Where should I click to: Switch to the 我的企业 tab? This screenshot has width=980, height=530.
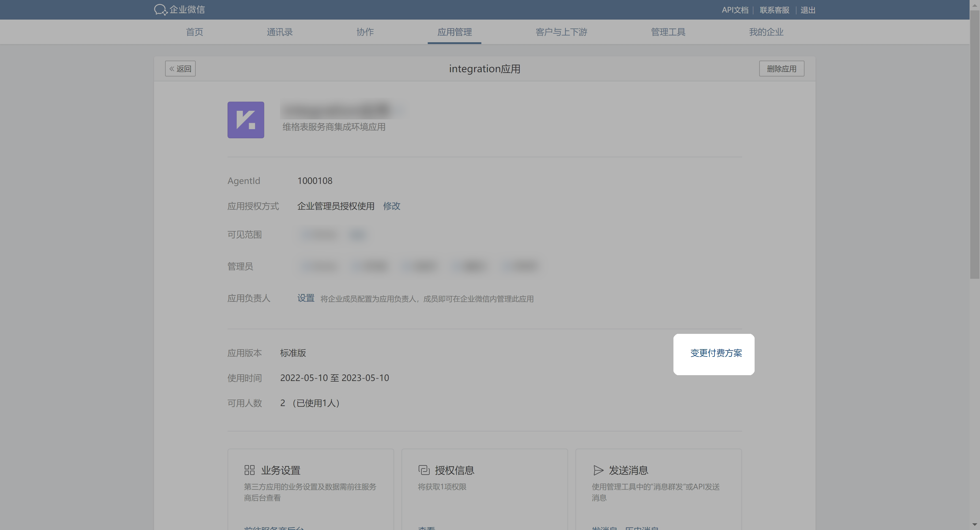(766, 32)
